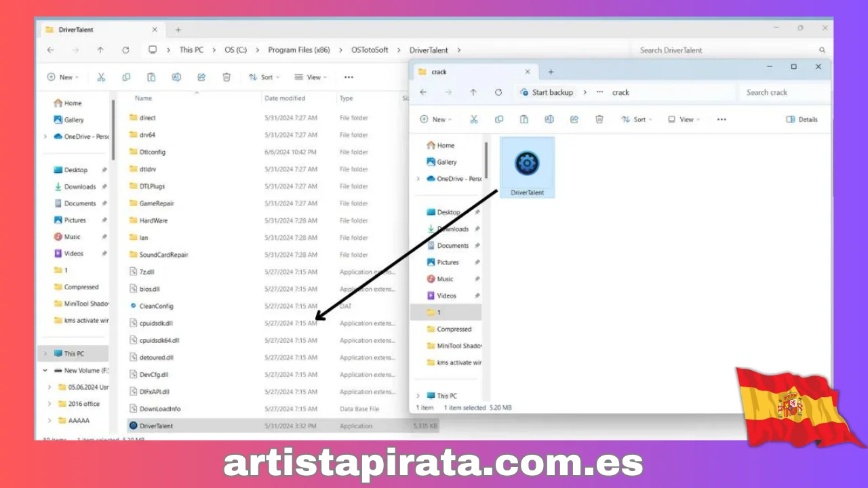Go up one level in DriverTalent window
Viewport: 868px width, 488px height.
pos(100,50)
